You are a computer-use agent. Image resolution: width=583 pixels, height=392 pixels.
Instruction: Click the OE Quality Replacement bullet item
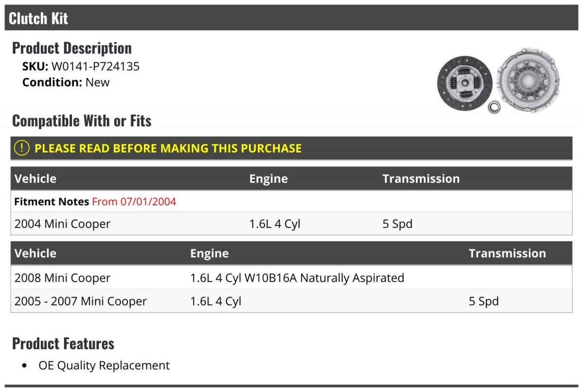[104, 365]
